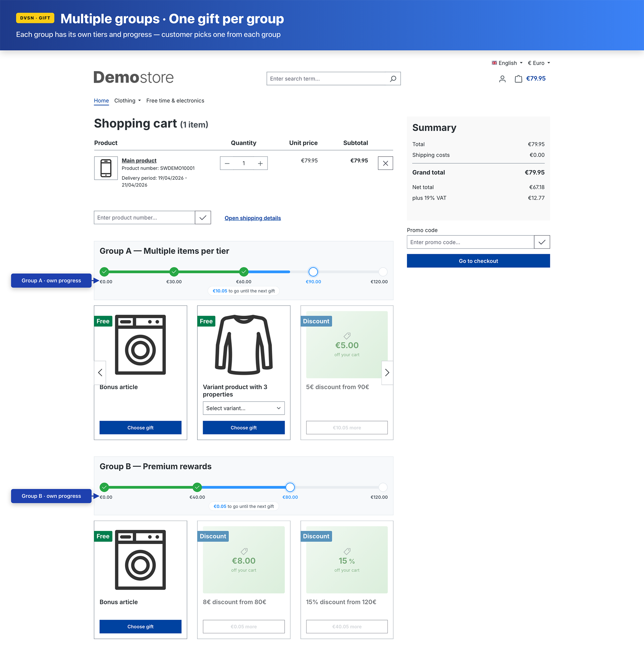Click the €90.00 marker in Group A progress
The width and height of the screenshot is (644, 652).
[x=313, y=272]
